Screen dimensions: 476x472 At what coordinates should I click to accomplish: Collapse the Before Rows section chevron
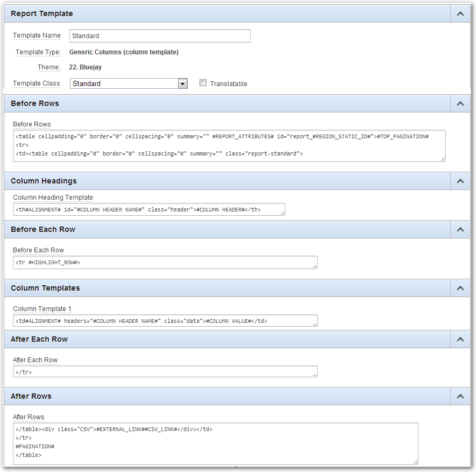pos(460,103)
